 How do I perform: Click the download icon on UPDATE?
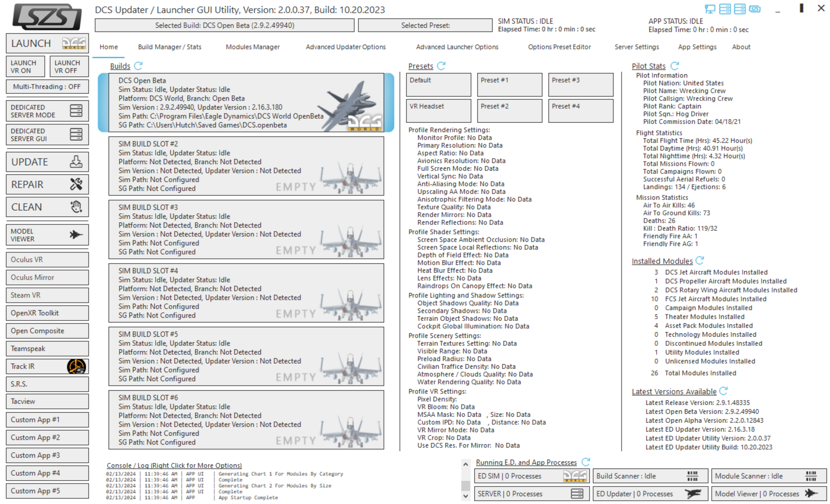[x=76, y=162]
